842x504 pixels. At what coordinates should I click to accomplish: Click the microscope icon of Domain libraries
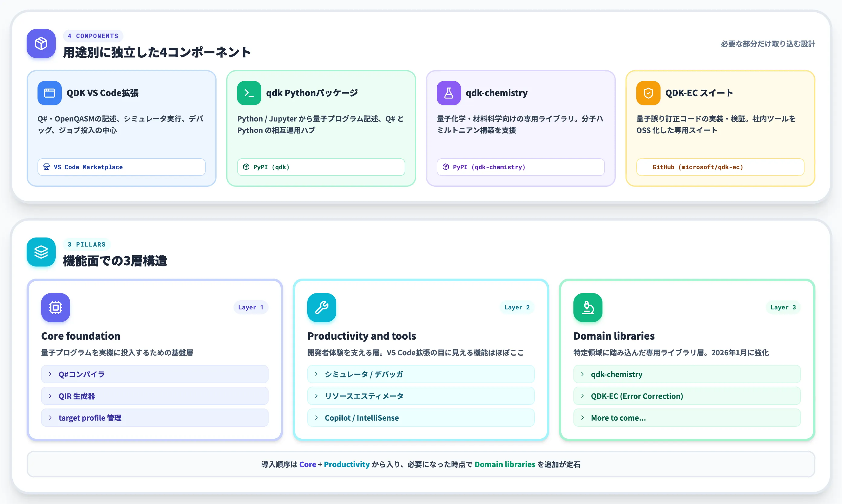[x=588, y=308]
